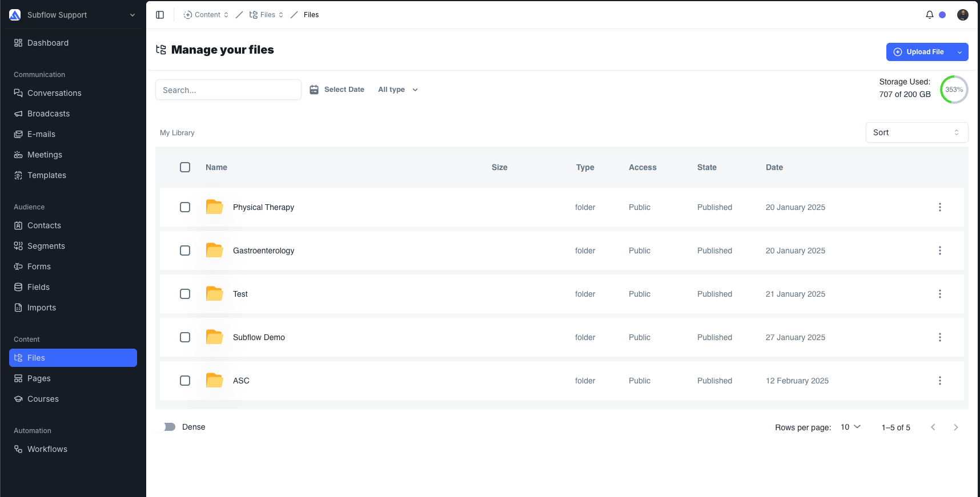The height and width of the screenshot is (497, 980).
Task: Open the Gastroenterology folder name
Action: click(263, 250)
